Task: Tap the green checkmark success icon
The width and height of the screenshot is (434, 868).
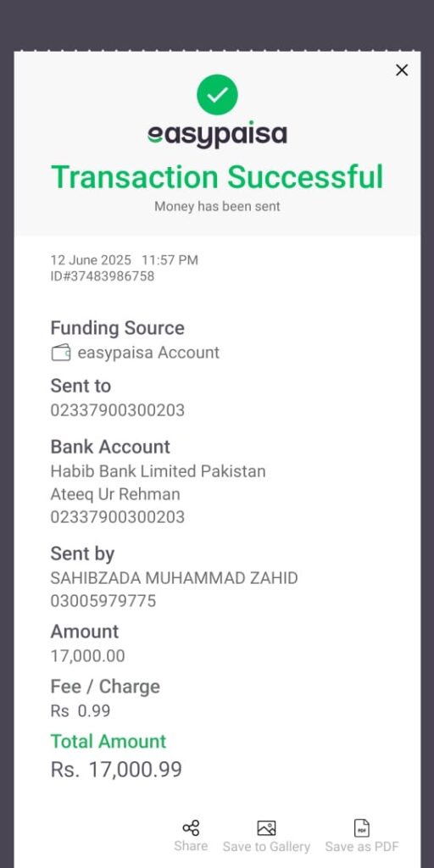Action: pos(217,95)
